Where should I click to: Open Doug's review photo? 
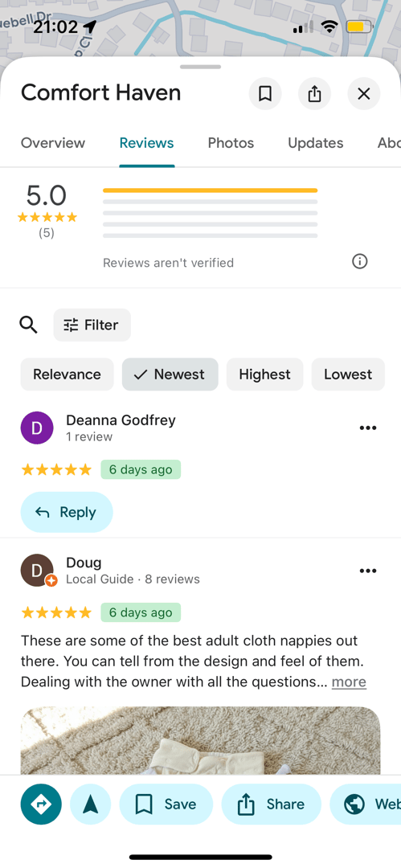click(201, 741)
